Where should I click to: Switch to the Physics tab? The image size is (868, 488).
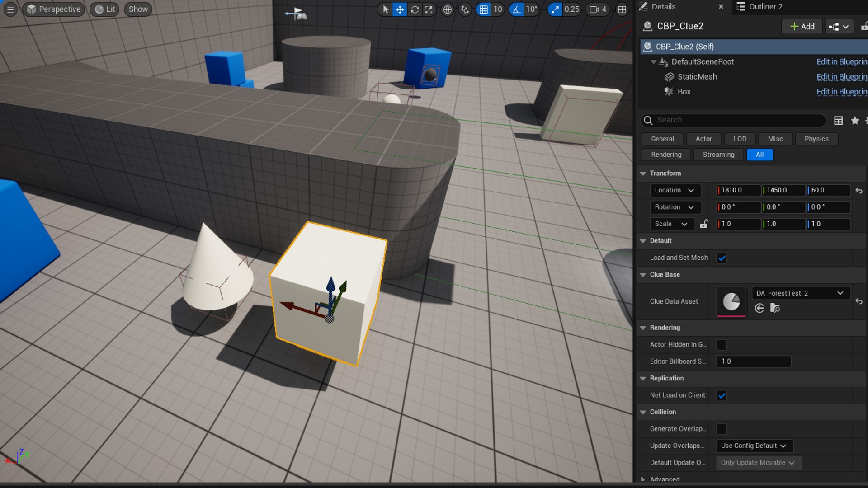click(x=816, y=138)
